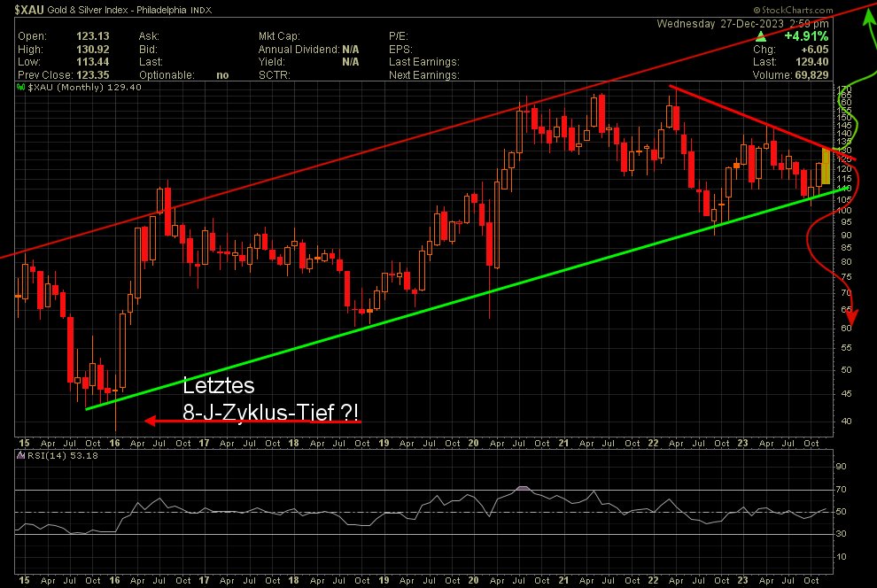Image resolution: width=877 pixels, height=588 pixels.
Task: Click the +4.91% percent change
Action: pos(806,36)
